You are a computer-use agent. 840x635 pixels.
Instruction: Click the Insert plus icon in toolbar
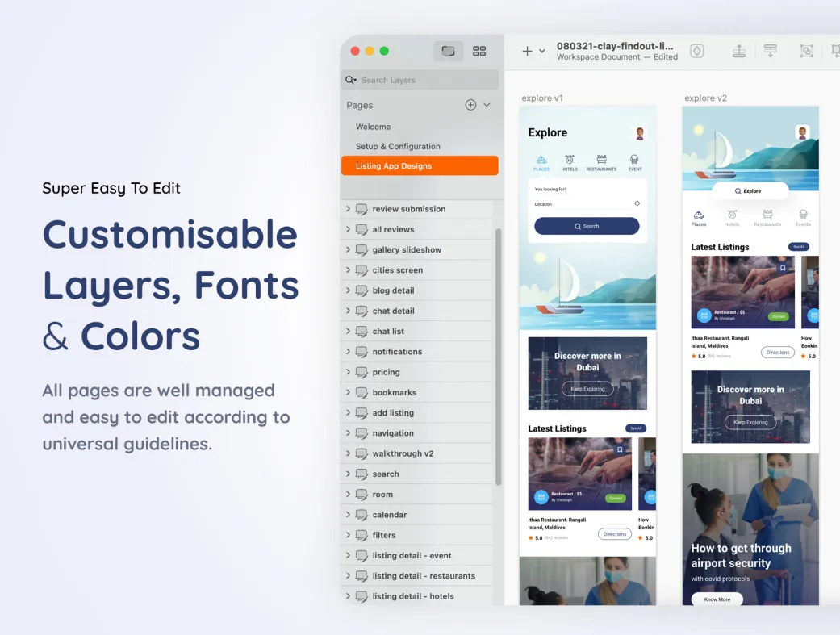pos(527,51)
